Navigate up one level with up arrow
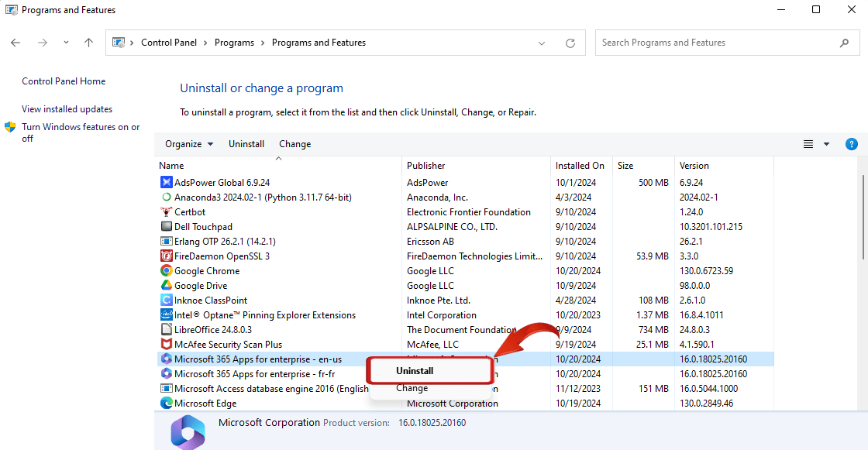 pyautogui.click(x=88, y=43)
